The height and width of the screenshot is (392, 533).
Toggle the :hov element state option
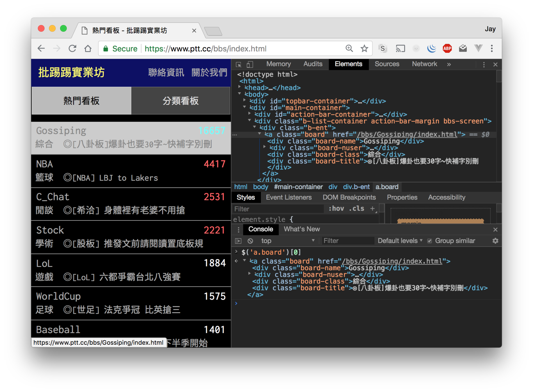[x=336, y=208]
